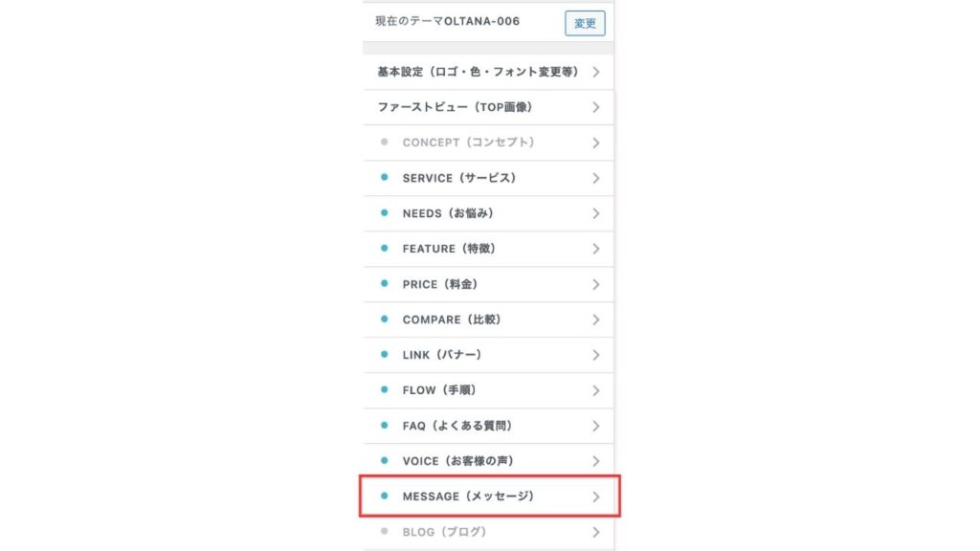Click the blue dot beside MESSAGE
This screenshot has width=980, height=551.
[385, 496]
